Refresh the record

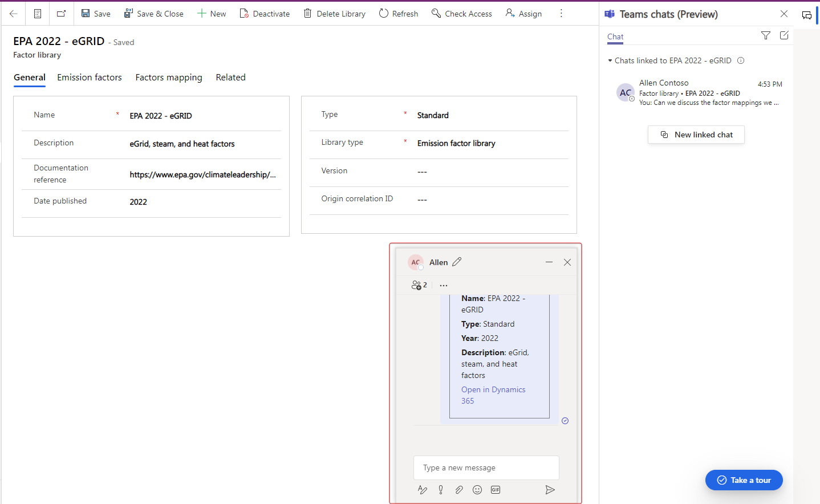coord(399,14)
